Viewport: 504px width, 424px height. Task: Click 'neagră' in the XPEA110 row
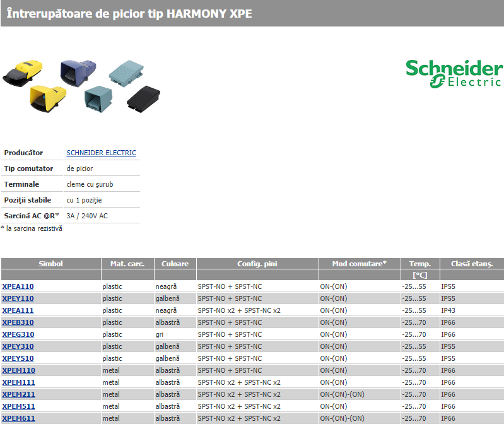coord(166,286)
